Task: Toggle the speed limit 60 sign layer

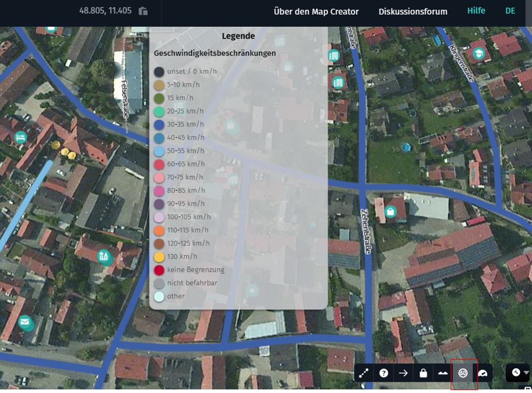Action: pos(463,373)
